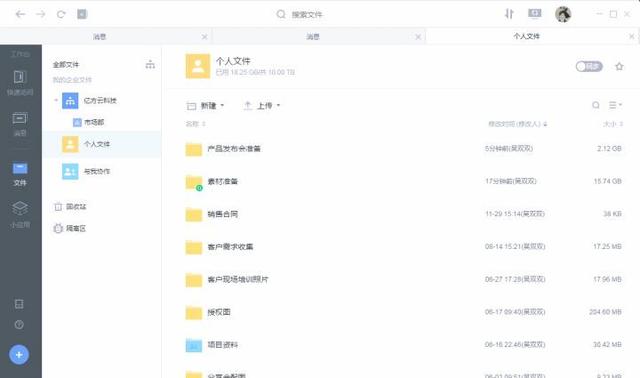Click the large 个人文件 header icon
Screen dimensions: 640x378
pos(198,66)
